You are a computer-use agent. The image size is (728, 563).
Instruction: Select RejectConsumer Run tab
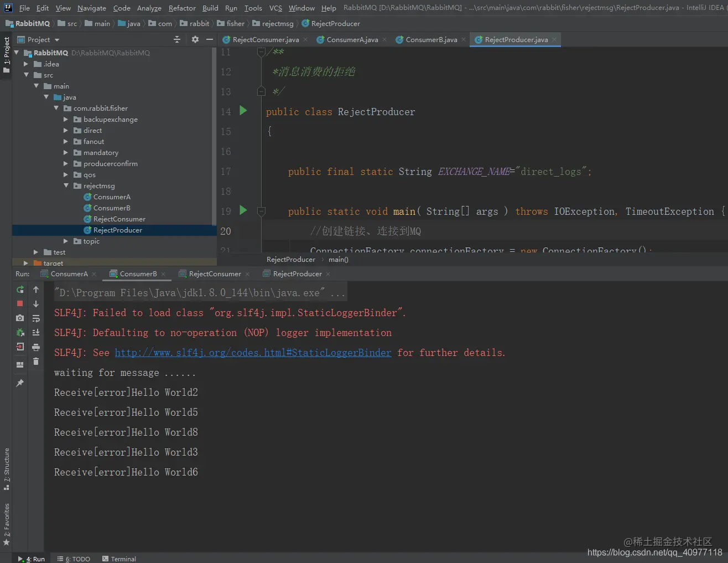215,273
